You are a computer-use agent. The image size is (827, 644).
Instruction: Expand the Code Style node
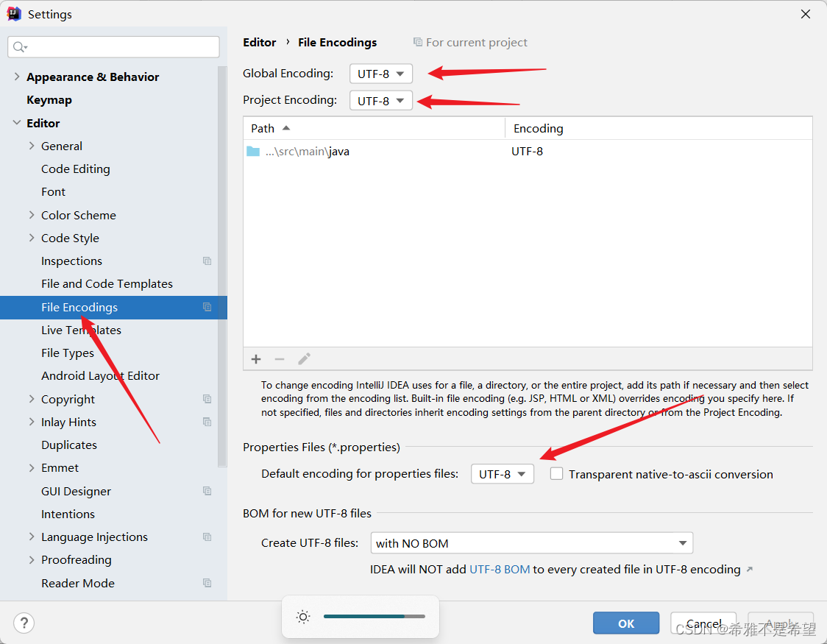[32, 238]
